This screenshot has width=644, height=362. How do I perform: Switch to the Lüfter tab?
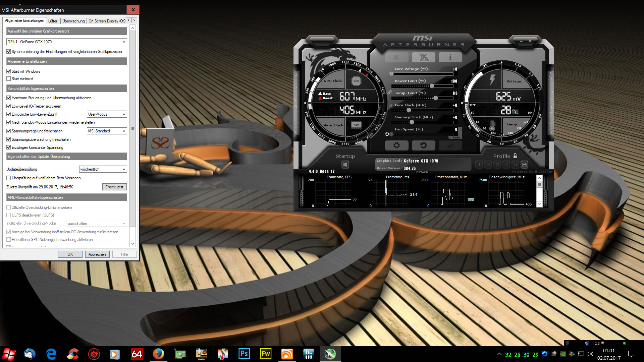[53, 21]
